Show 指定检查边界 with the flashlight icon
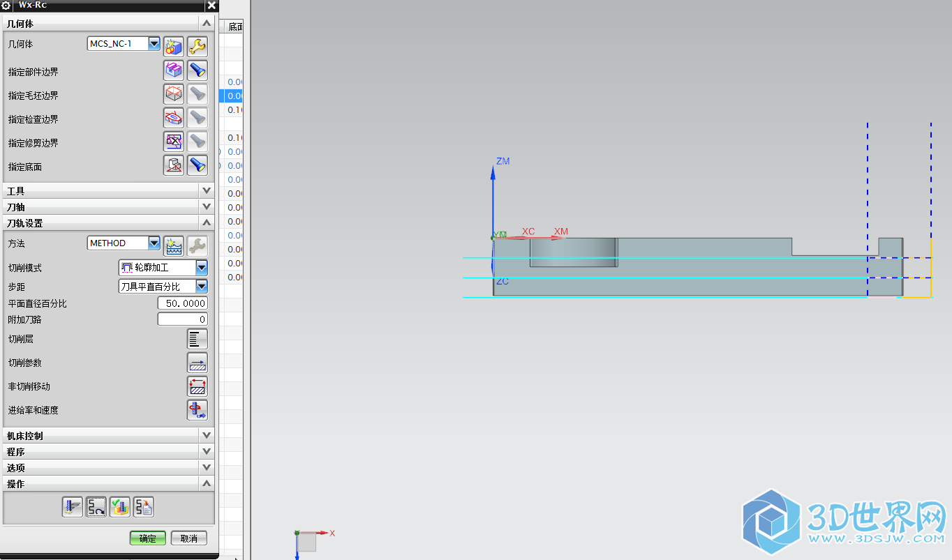 point(198,118)
